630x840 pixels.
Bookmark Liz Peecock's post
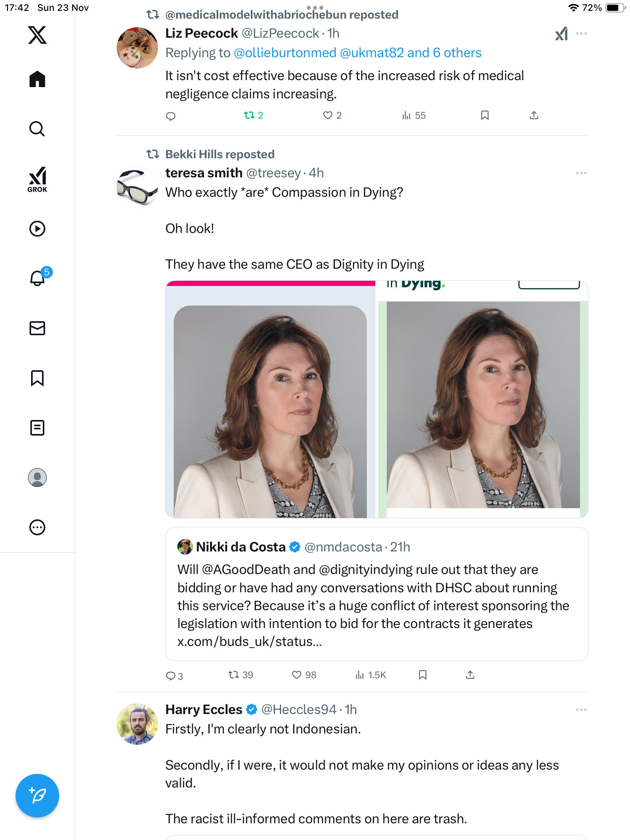pos(485,115)
